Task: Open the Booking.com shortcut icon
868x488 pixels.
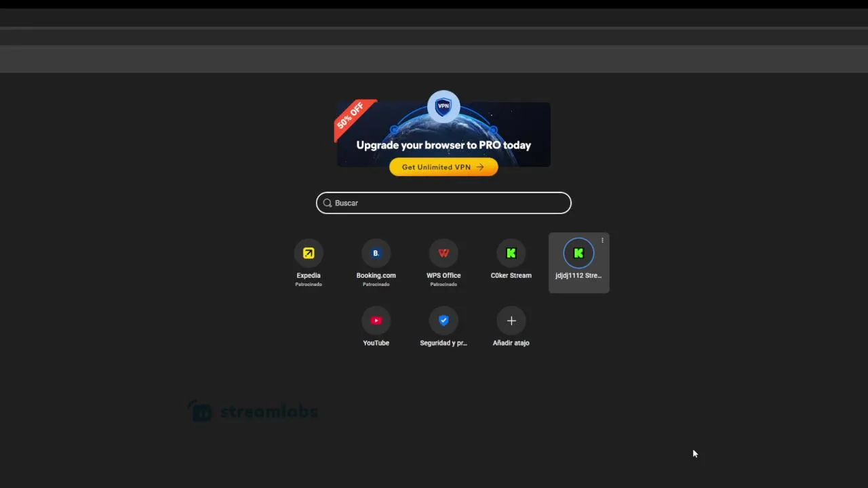Action: [x=376, y=253]
